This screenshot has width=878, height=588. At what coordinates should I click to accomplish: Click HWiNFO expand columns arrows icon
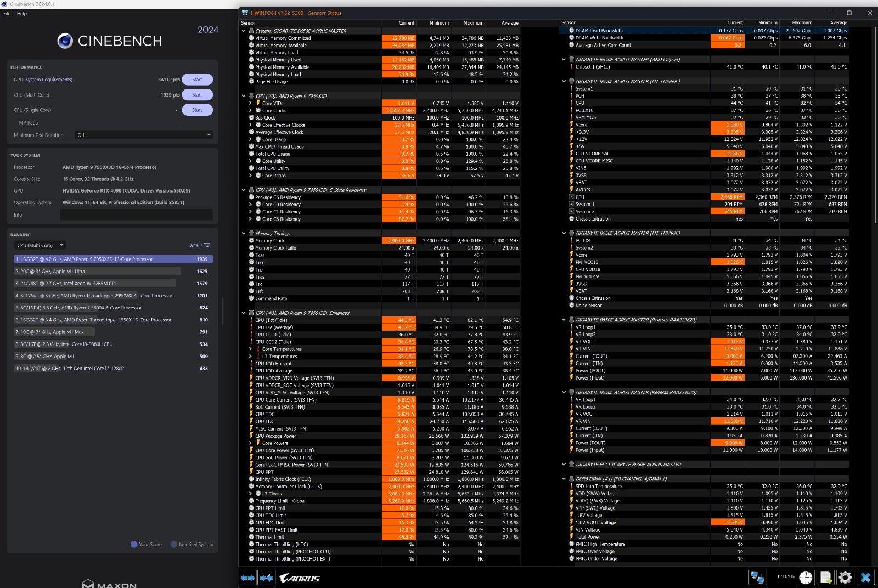[x=247, y=578]
